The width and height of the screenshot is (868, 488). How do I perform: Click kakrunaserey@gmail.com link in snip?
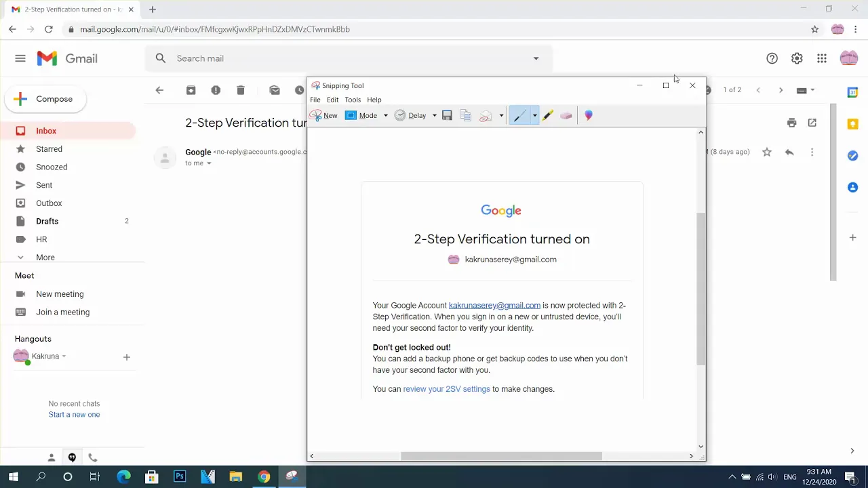coord(494,306)
